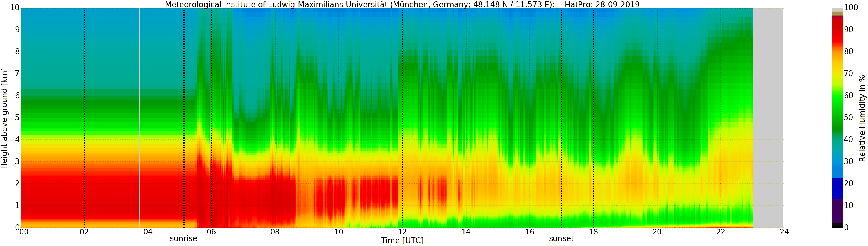Click time axis tick label '16'
This screenshot has width=868, height=246.
point(530,232)
